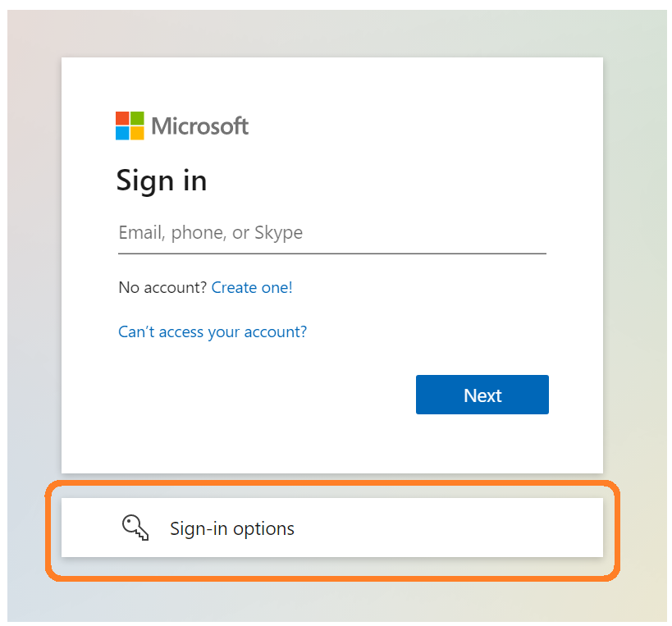Click the Microsoft wordmark next to the logo
Image resolution: width=672 pixels, height=626 pixels.
(199, 126)
